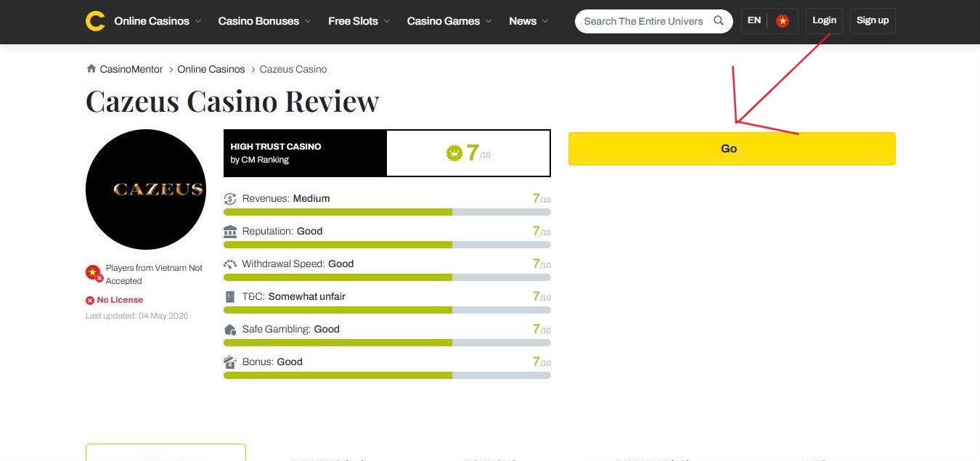Expand the Free Slots menu chevron

coord(387,21)
